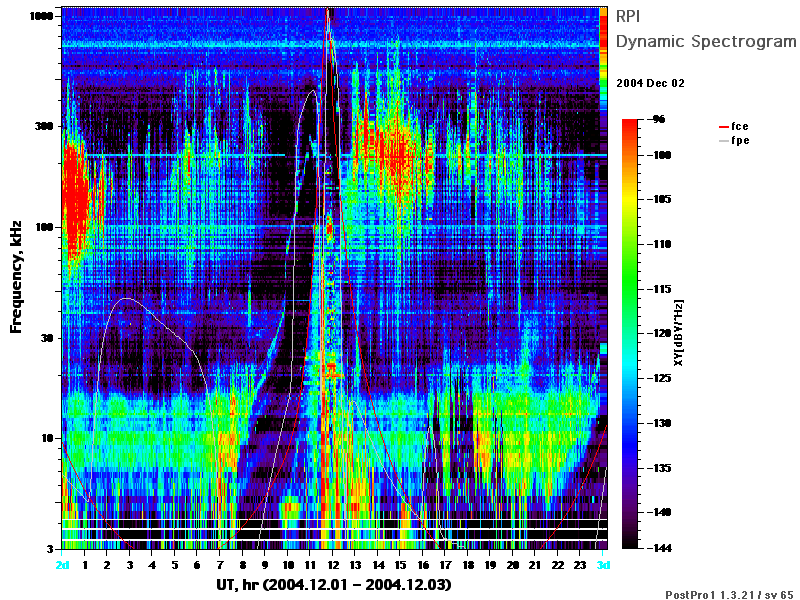Select the 2d start day marker
The width and height of the screenshot is (800, 600).
(62, 565)
